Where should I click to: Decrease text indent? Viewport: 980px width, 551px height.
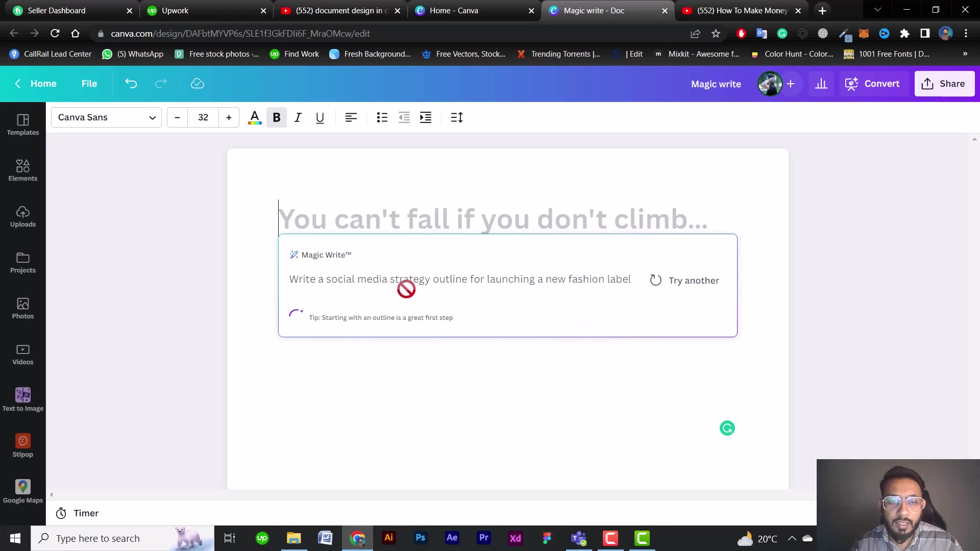(x=404, y=118)
